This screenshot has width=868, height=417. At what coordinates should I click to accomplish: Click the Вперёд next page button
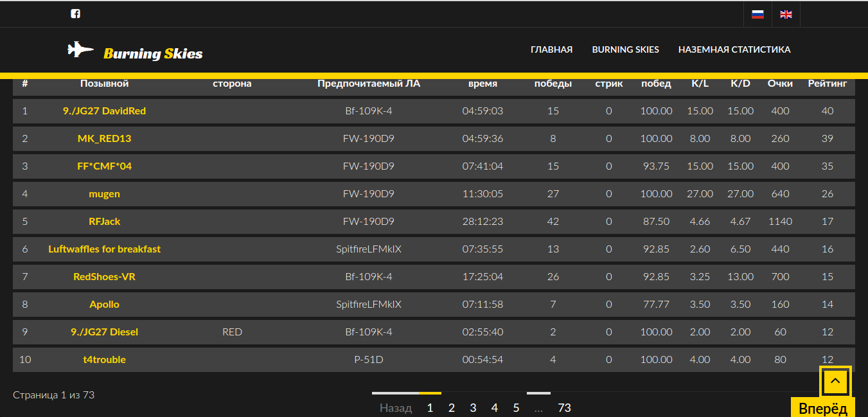point(823,408)
